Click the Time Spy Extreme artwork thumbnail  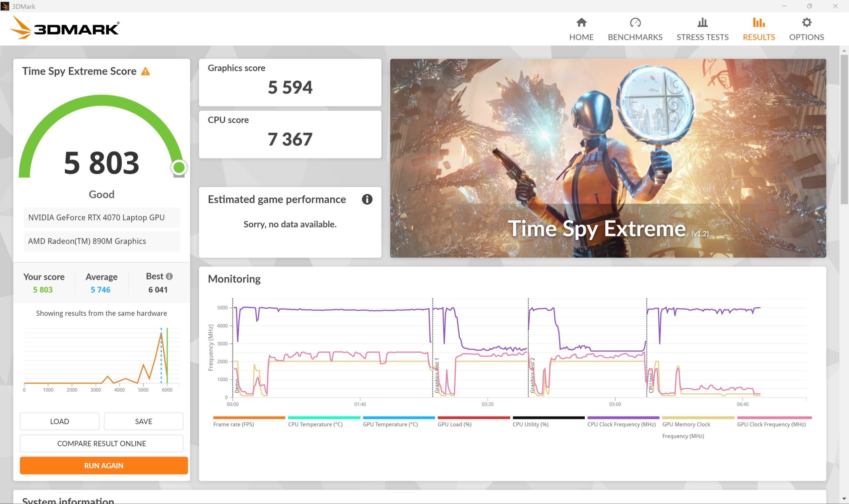tap(608, 158)
